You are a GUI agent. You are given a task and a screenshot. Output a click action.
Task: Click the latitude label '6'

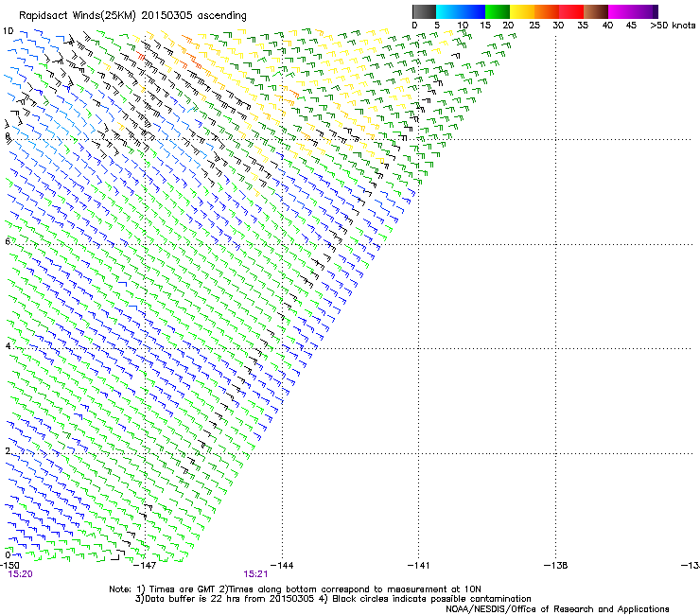(x=8, y=241)
